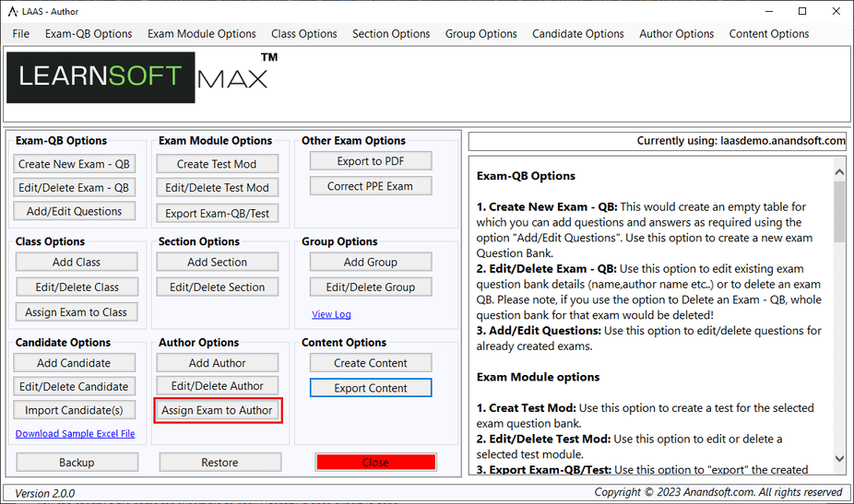Click the Backup button
Viewport: 854px width, 504px height.
click(77, 463)
